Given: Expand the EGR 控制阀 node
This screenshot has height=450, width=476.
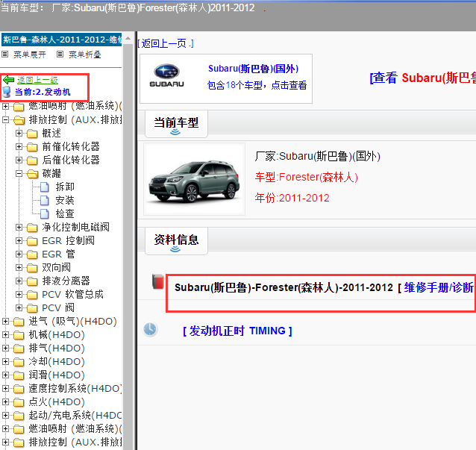Looking at the screenshot, I should tap(19, 240).
